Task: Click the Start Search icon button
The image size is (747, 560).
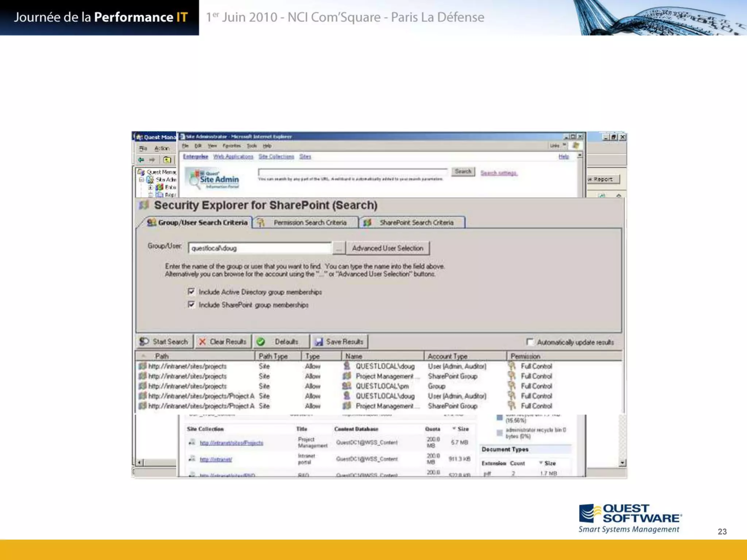Action: tap(145, 342)
